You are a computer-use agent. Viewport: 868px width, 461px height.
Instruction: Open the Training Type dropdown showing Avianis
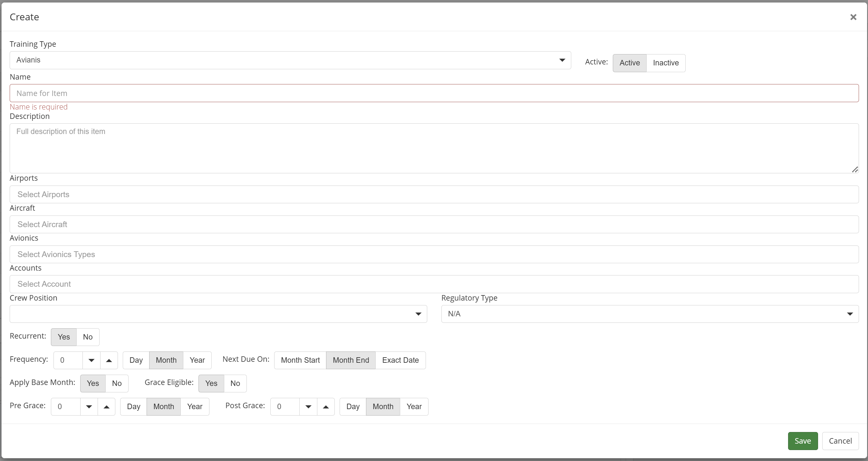pyautogui.click(x=290, y=60)
